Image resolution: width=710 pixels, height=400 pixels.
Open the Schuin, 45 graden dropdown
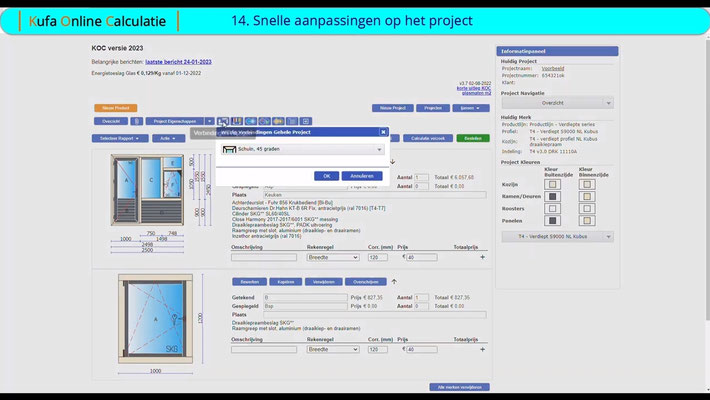tap(302, 149)
